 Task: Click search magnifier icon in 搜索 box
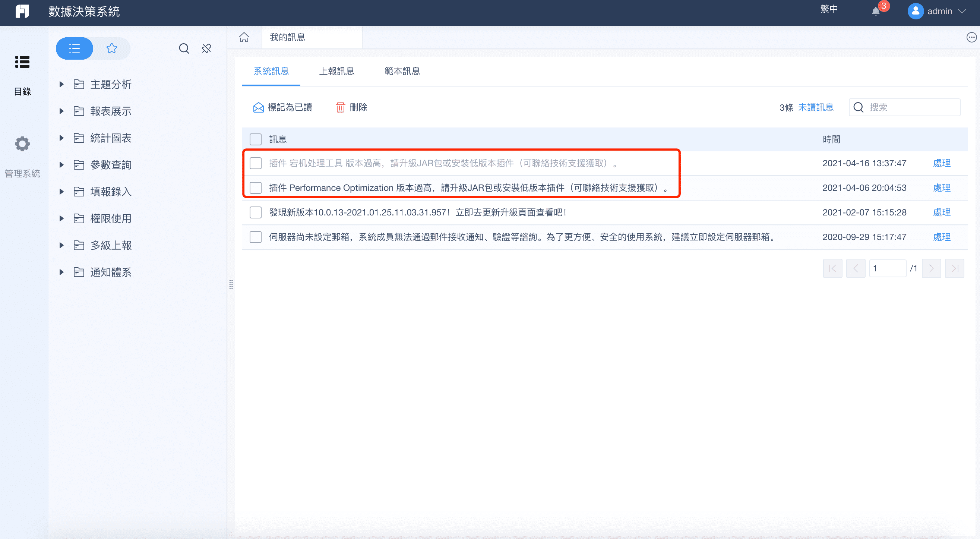(x=858, y=107)
